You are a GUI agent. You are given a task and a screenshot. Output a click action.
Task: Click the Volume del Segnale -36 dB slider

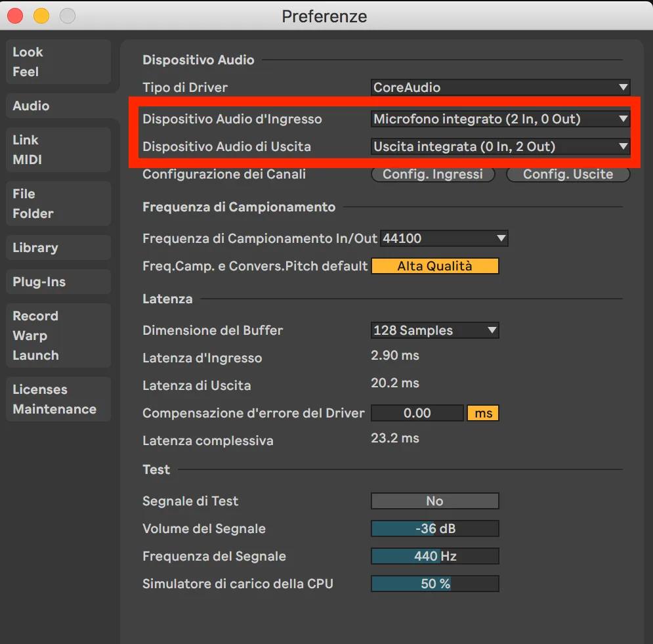(x=434, y=528)
